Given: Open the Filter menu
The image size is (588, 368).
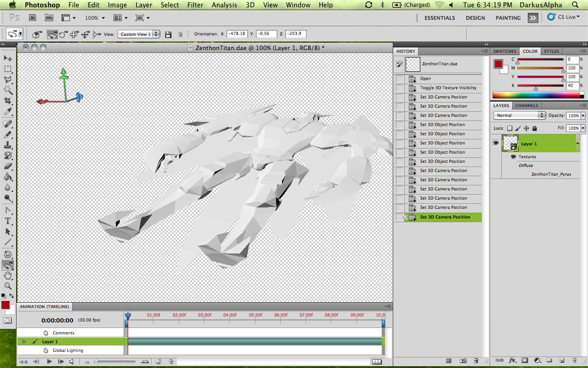Looking at the screenshot, I should click(195, 5).
